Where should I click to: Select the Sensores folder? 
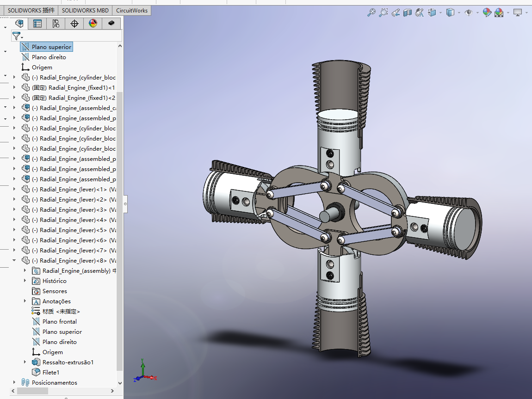click(x=49, y=291)
